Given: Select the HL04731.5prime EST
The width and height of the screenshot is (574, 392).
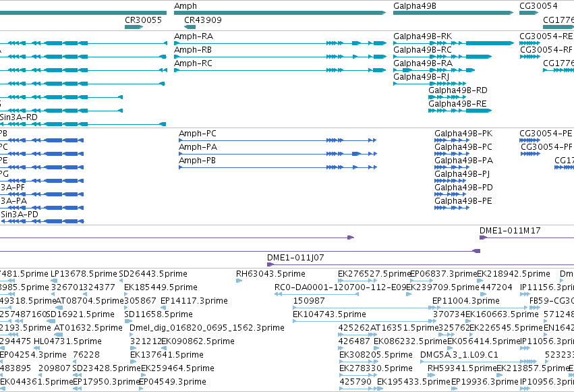Looking at the screenshot, I should (36, 348).
